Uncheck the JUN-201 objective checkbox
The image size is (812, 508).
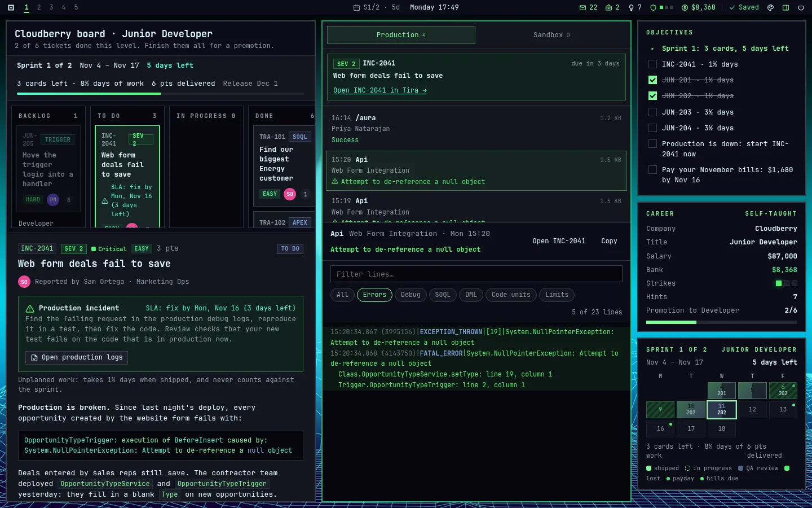coord(652,80)
